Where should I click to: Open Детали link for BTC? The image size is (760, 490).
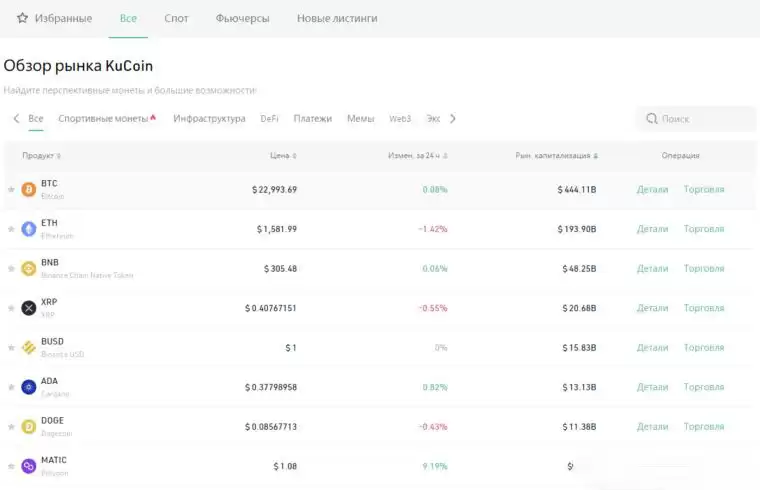click(652, 189)
